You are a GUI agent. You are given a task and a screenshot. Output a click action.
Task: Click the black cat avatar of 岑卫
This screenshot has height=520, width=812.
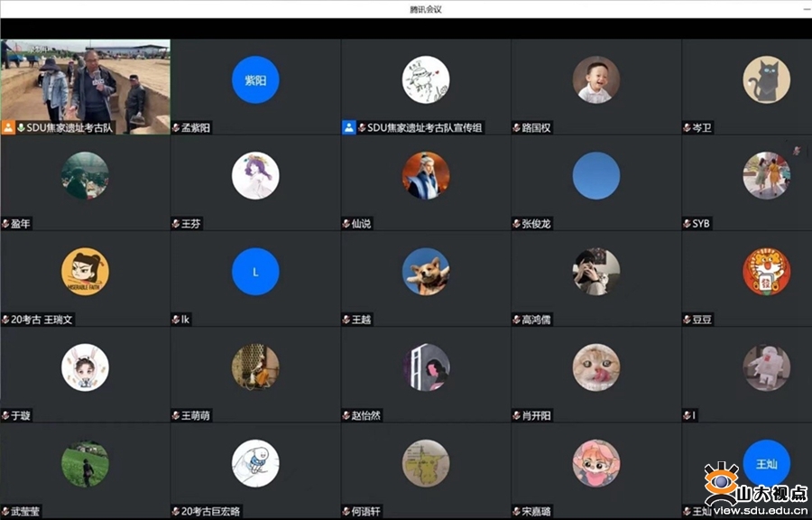766,79
